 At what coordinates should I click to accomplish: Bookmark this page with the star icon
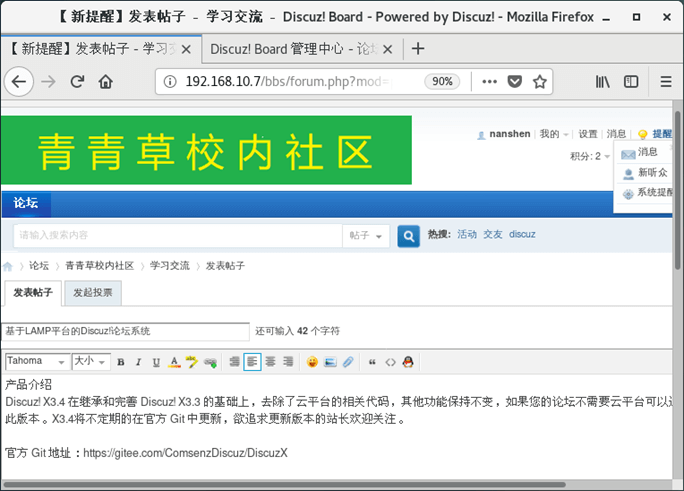pos(540,82)
